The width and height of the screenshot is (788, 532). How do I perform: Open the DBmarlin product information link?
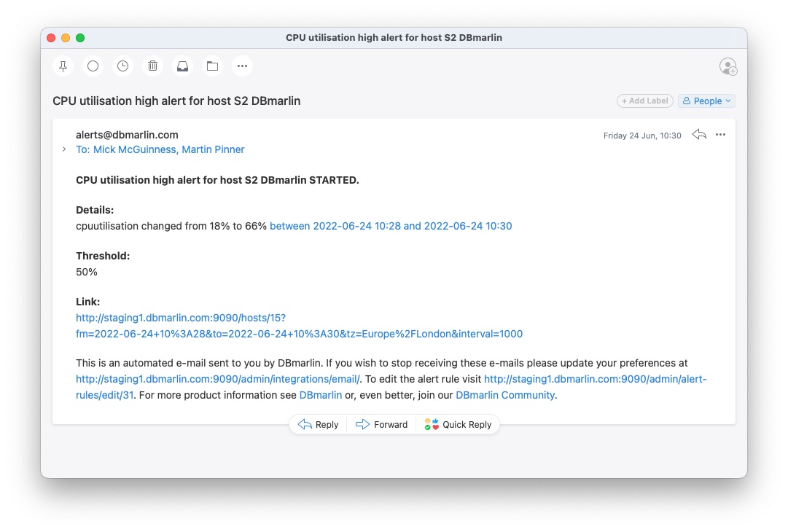320,396
